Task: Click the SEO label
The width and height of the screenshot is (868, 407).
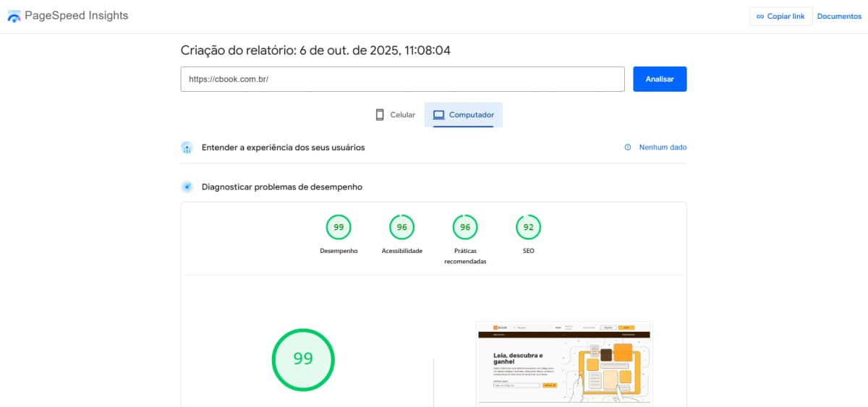Action: [x=529, y=251]
